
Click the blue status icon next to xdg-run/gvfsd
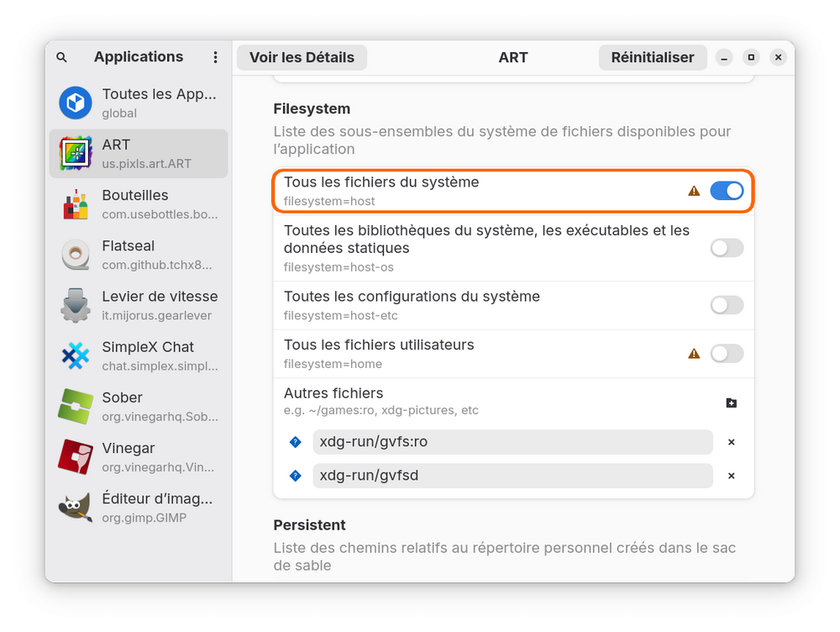[x=295, y=476]
